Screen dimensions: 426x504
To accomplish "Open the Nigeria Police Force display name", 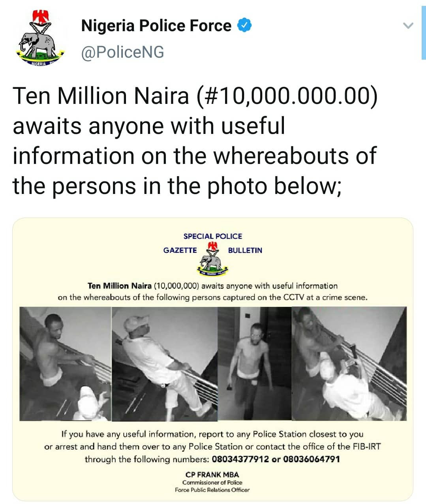I will pyautogui.click(x=156, y=26).
